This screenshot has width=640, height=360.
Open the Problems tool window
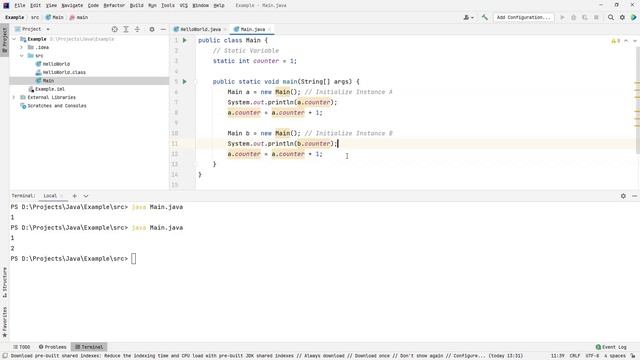click(x=53, y=347)
